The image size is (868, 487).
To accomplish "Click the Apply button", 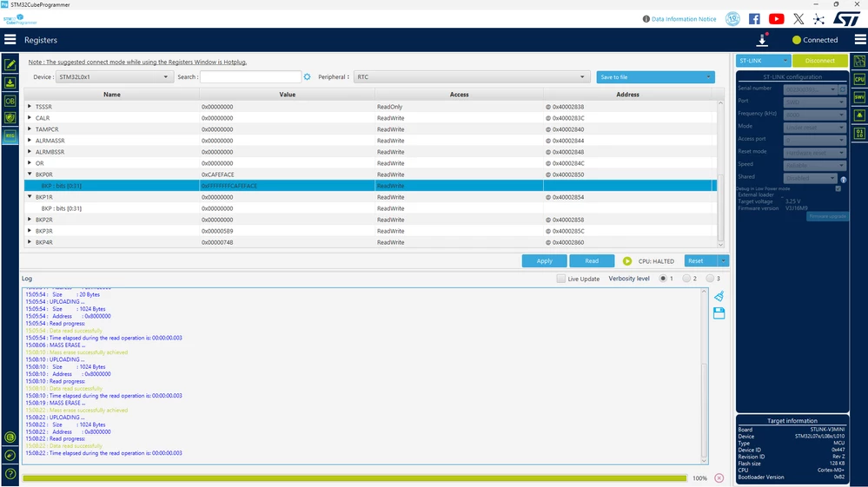I will [544, 261].
